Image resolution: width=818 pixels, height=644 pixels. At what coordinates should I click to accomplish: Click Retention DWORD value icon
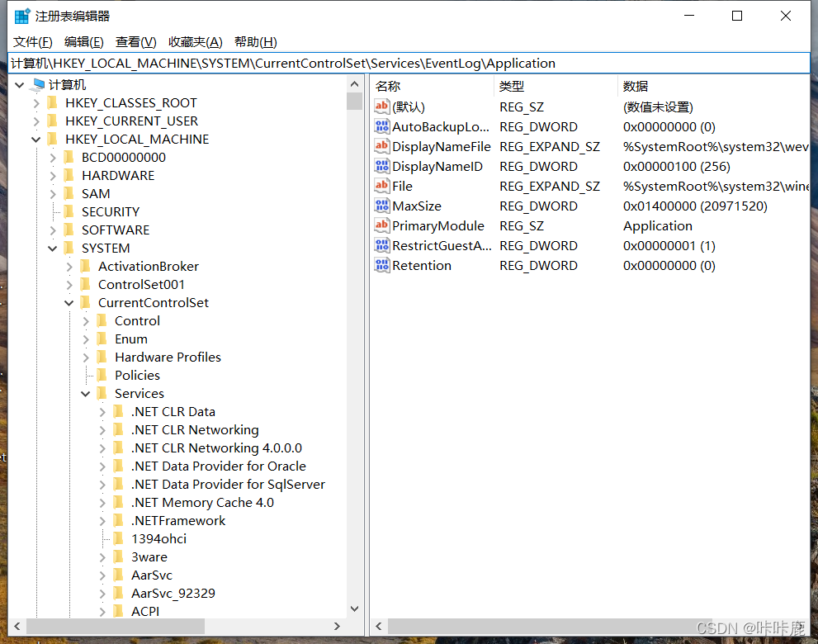pyautogui.click(x=382, y=265)
